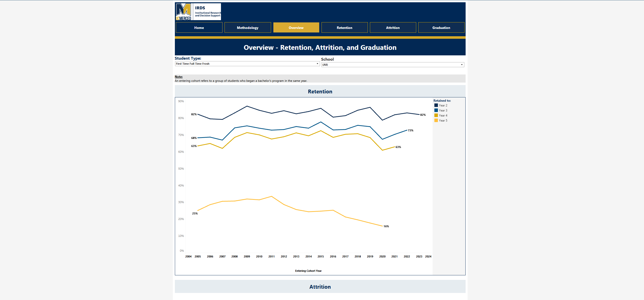
Task: Click the UC Merced IRDS logo
Action: 198,12
